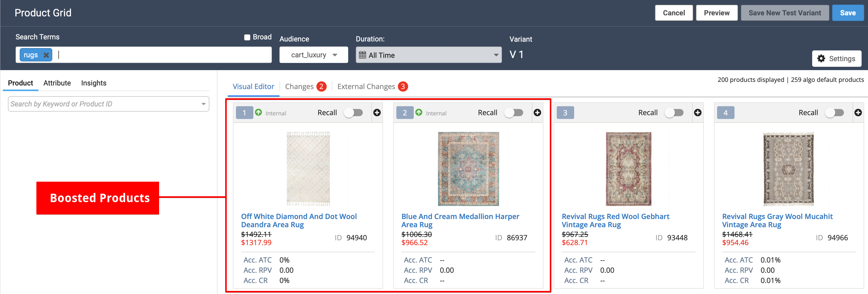868x294 pixels.
Task: Click plus icon on product card 4
Action: click(x=858, y=113)
